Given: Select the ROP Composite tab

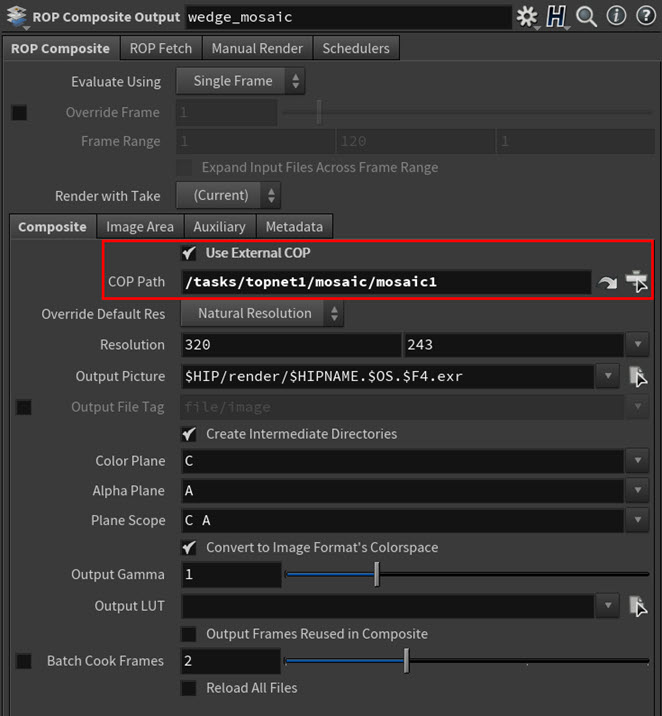Looking at the screenshot, I should point(60,48).
